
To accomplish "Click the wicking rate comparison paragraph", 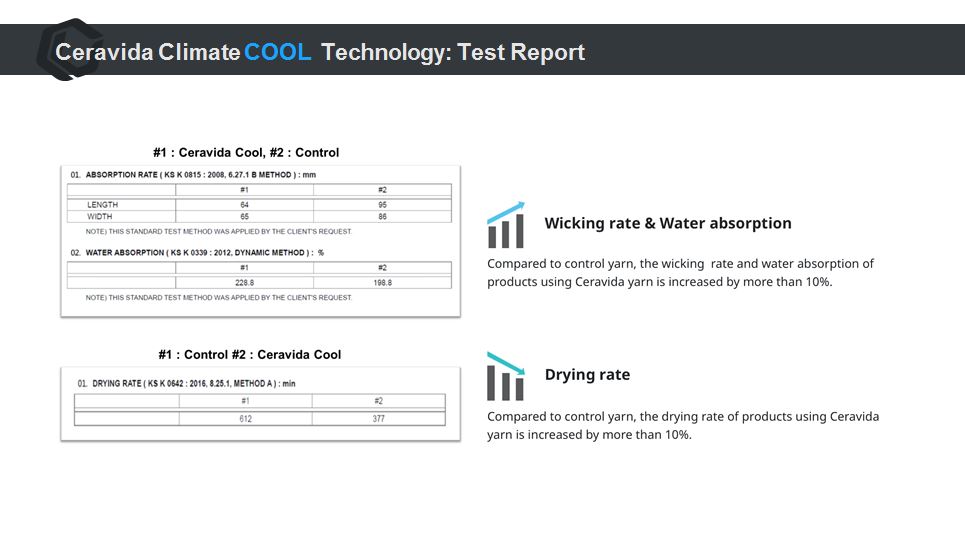I will click(680, 272).
